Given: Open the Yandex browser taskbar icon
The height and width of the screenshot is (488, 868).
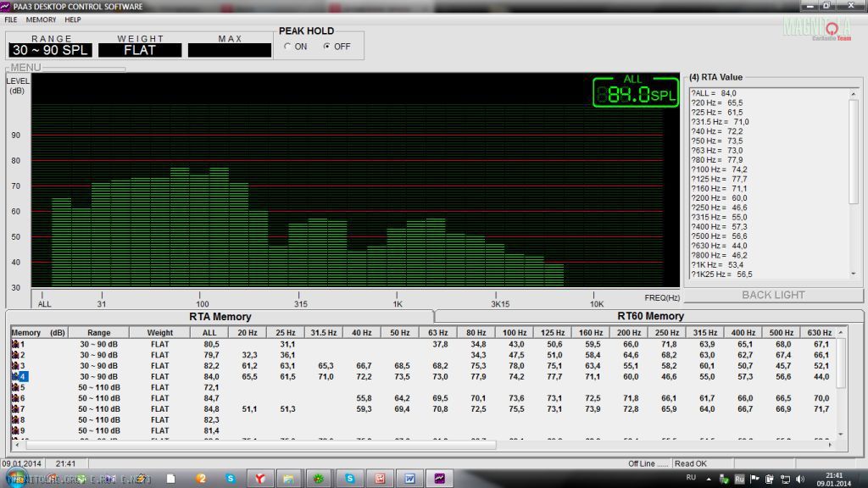Looking at the screenshot, I should point(259,479).
